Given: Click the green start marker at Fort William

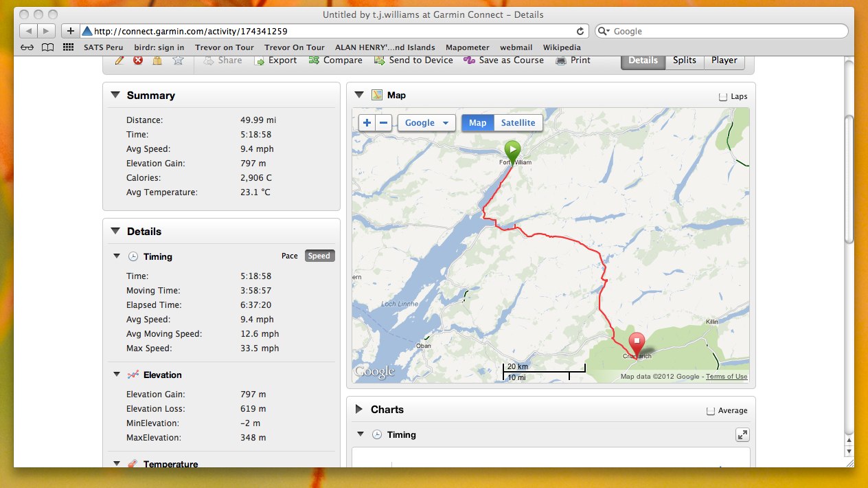Looking at the screenshot, I should coord(512,151).
